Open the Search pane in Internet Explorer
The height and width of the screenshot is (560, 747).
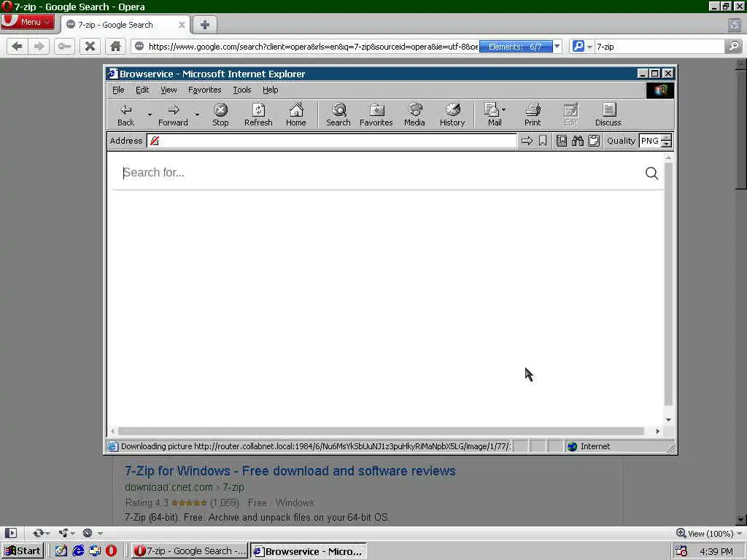click(338, 115)
